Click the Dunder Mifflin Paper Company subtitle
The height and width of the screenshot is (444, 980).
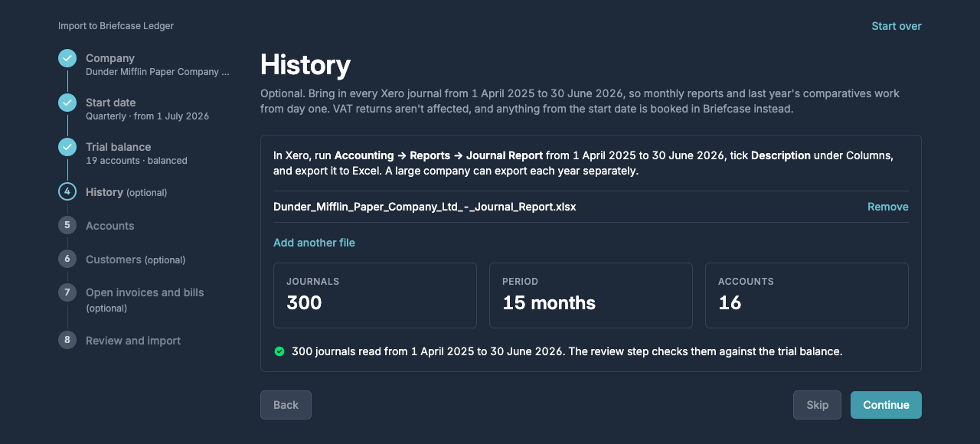158,72
